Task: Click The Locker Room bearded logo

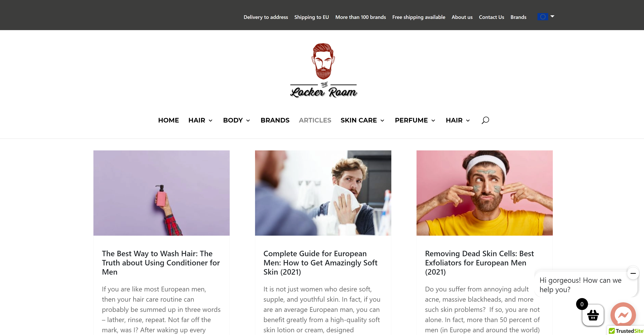Action: pos(323,70)
